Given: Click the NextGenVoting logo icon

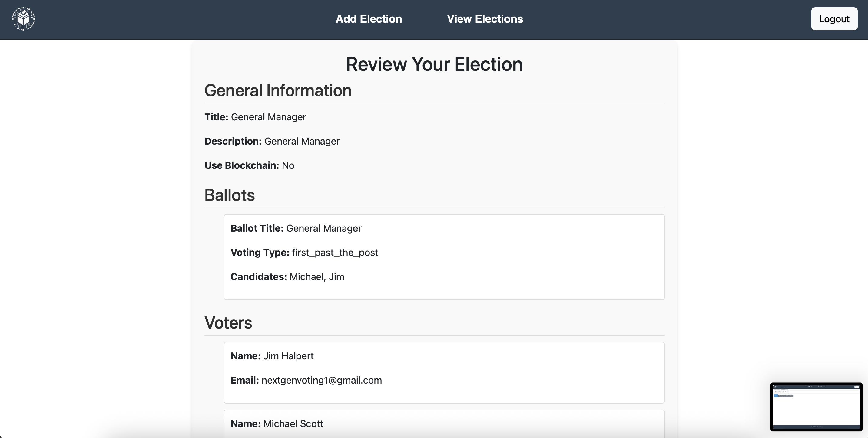Looking at the screenshot, I should 23,18.
